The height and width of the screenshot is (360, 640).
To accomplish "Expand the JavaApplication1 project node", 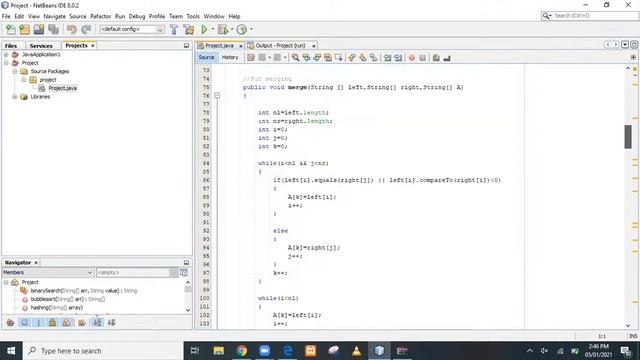I will (6, 54).
